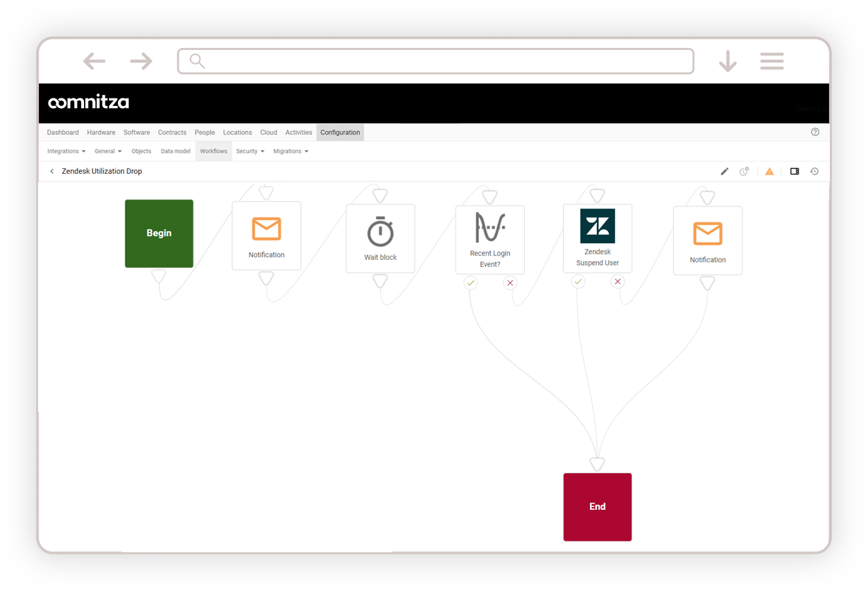Open the Objects submenu item

click(141, 151)
